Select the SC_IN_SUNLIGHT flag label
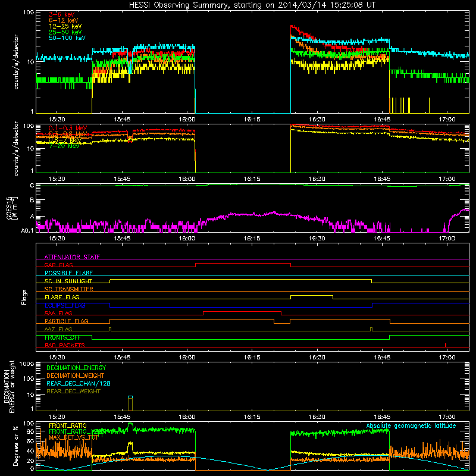The image size is (476, 476). [68, 281]
